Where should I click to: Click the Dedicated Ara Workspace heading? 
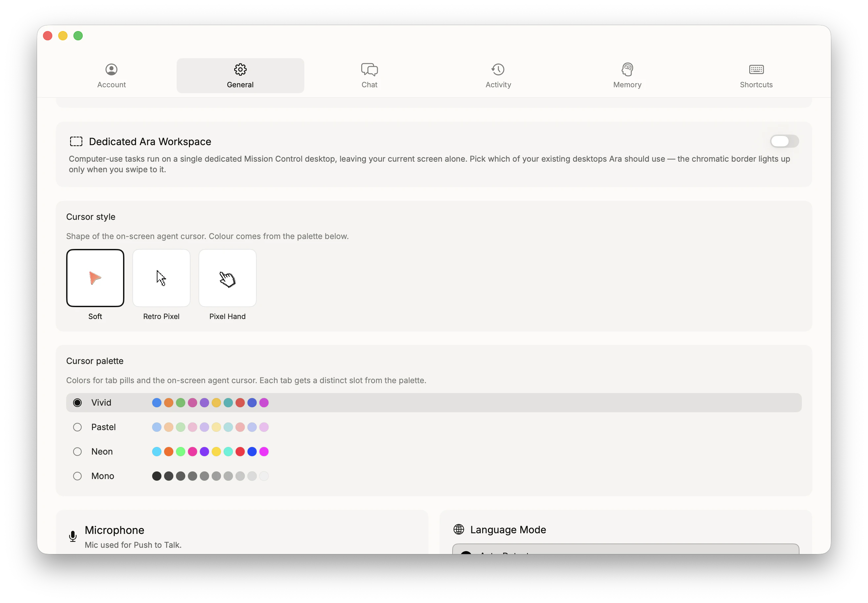tap(150, 142)
